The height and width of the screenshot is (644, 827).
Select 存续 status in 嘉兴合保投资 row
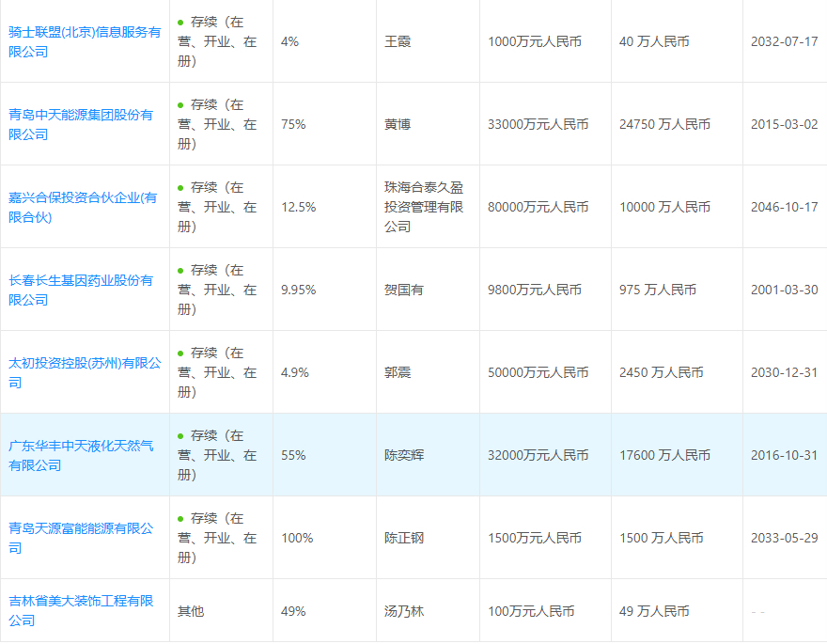pyautogui.click(x=217, y=207)
